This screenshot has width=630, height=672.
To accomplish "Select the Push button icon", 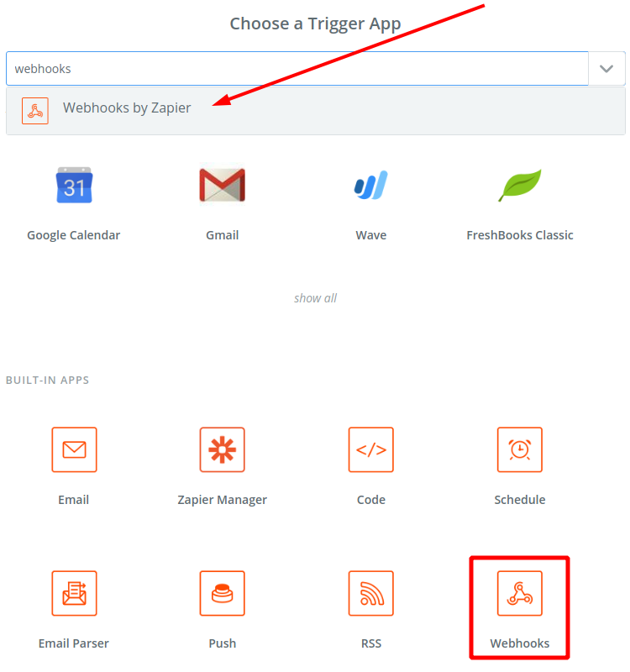I will 222,593.
